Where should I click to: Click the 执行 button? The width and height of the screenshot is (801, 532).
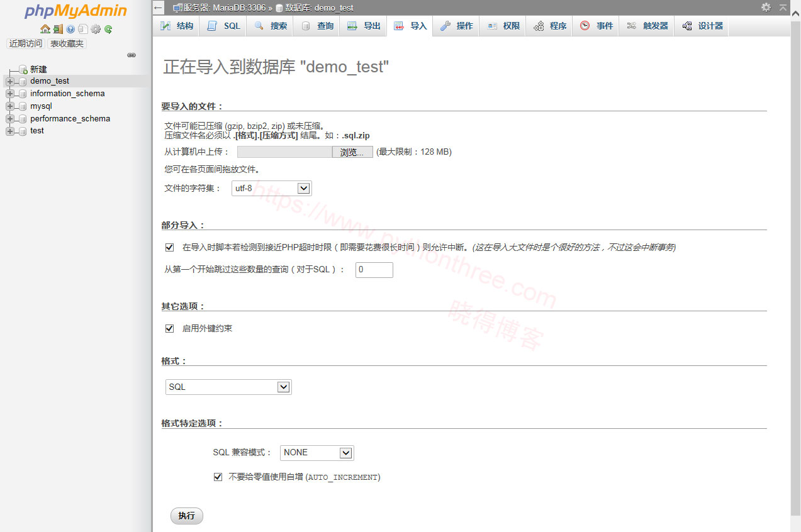(187, 516)
